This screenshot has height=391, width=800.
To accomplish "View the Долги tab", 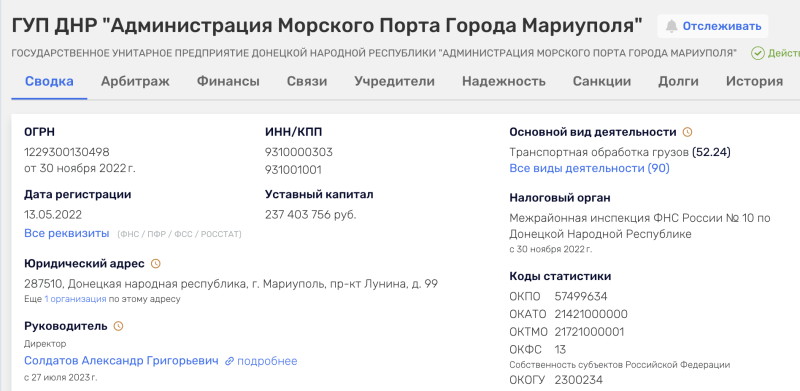I will click(x=678, y=81).
